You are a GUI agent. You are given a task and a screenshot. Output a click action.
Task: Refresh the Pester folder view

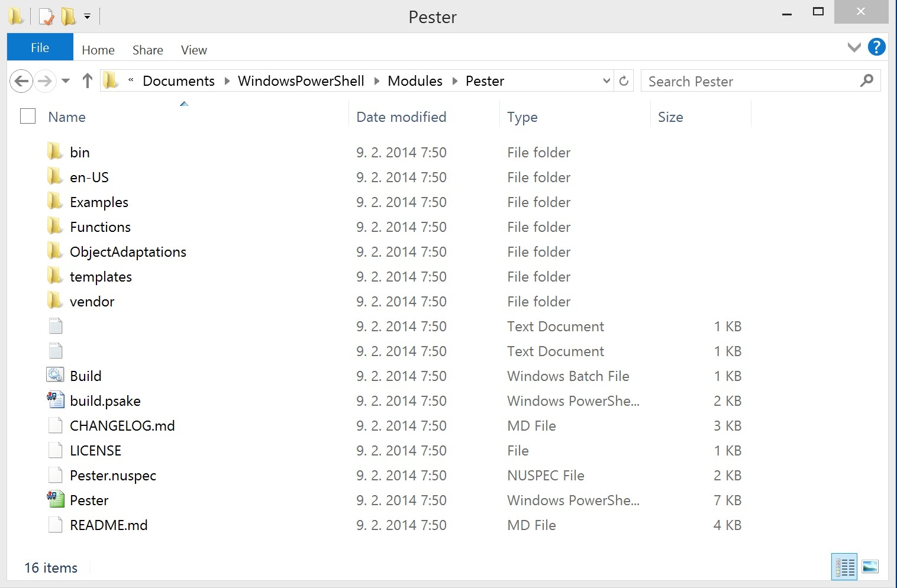(624, 81)
